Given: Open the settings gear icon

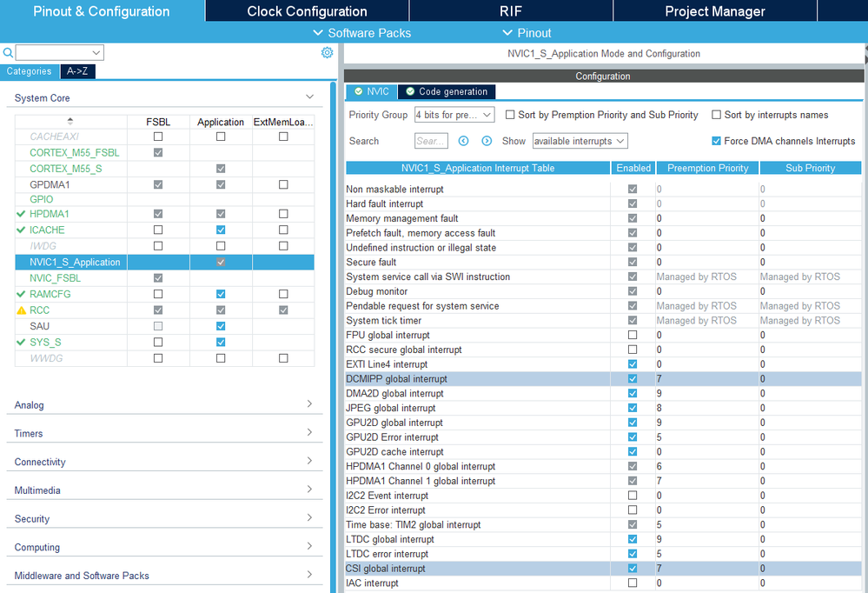Looking at the screenshot, I should tap(328, 52).
